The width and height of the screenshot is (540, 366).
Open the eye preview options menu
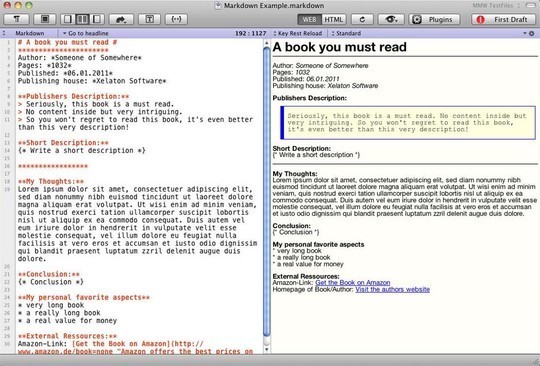391,20
